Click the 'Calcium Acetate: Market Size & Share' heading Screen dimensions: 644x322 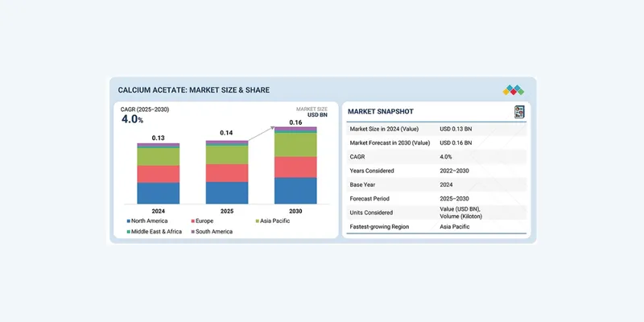tap(194, 90)
